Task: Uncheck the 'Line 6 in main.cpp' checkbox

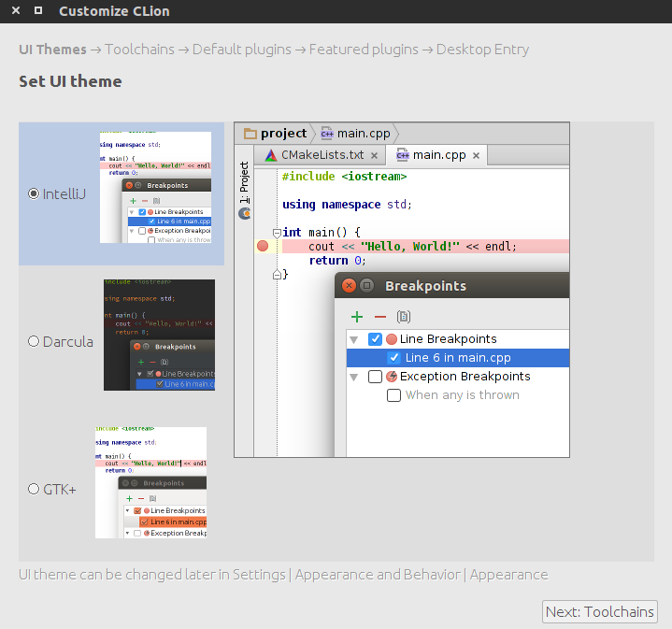Action: click(393, 357)
